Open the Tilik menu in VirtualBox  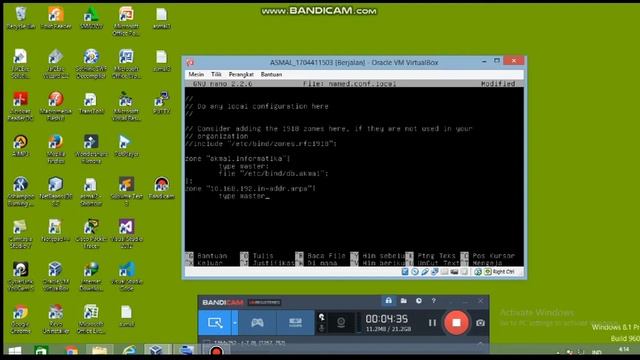pyautogui.click(x=216, y=74)
